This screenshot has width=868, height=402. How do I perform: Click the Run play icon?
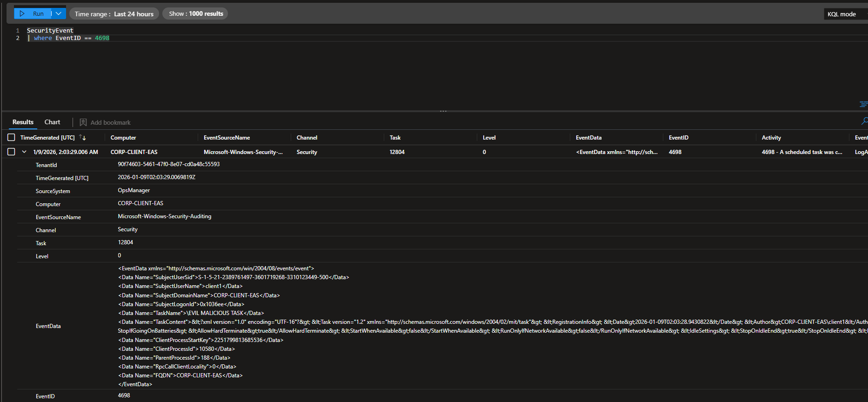point(22,13)
